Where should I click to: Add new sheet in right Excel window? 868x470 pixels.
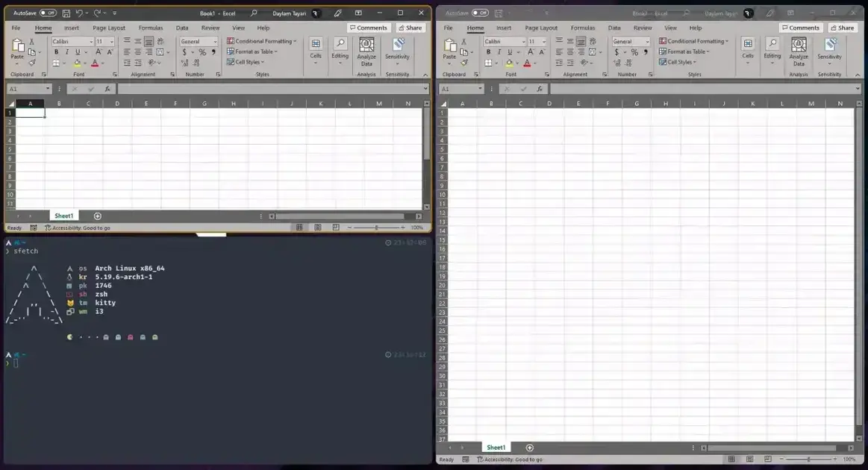coord(530,448)
